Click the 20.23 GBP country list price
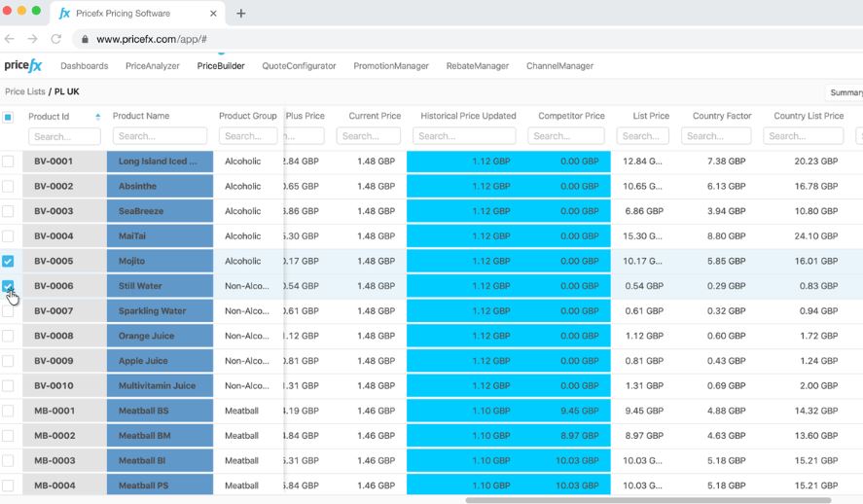This screenshot has width=863, height=504. point(815,162)
